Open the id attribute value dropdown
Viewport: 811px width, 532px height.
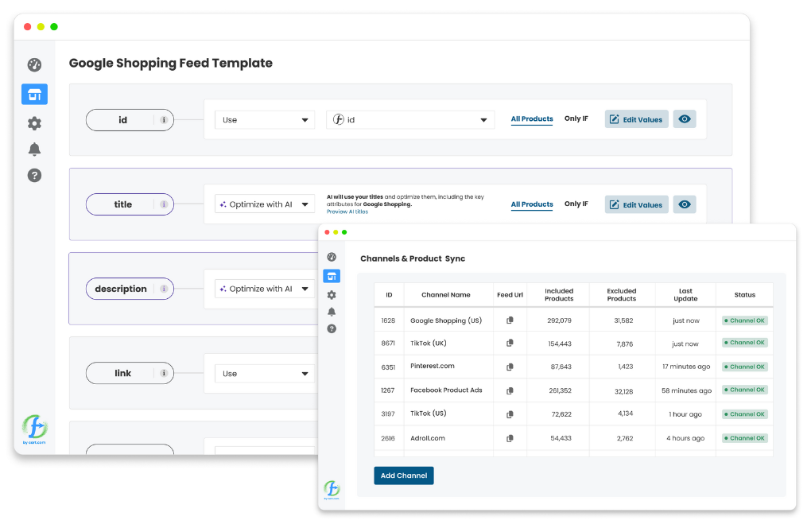(x=410, y=120)
